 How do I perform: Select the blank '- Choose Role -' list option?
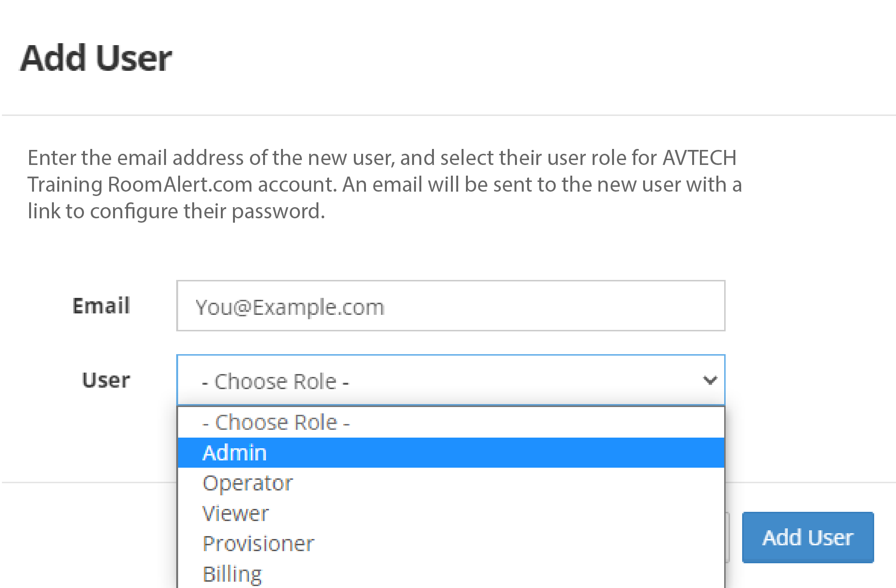point(276,422)
